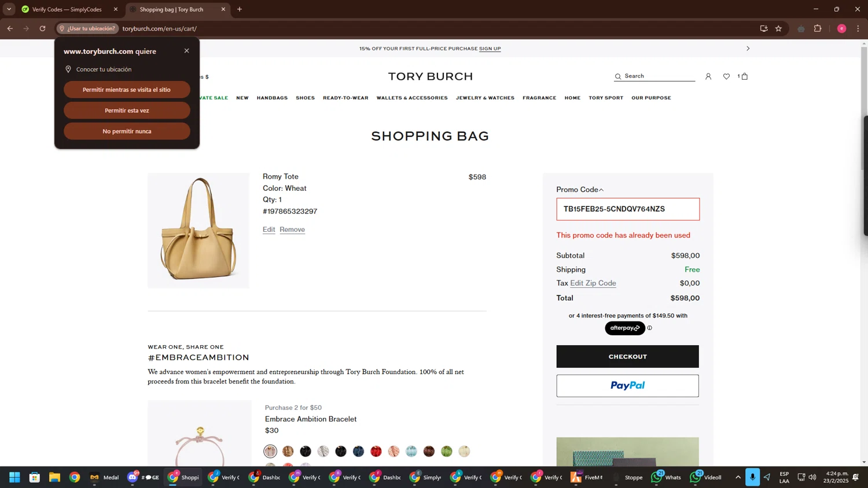Open the Shoes menu
868x488 pixels.
(x=305, y=98)
